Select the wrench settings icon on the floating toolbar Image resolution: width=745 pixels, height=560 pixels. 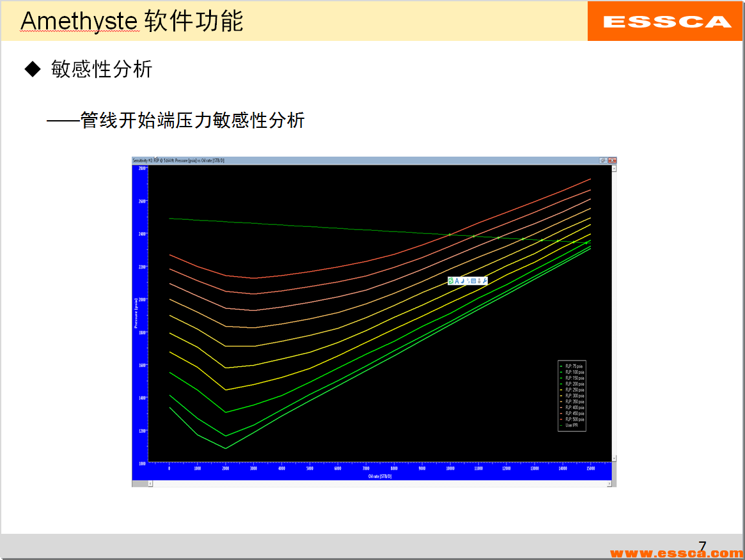click(484, 280)
